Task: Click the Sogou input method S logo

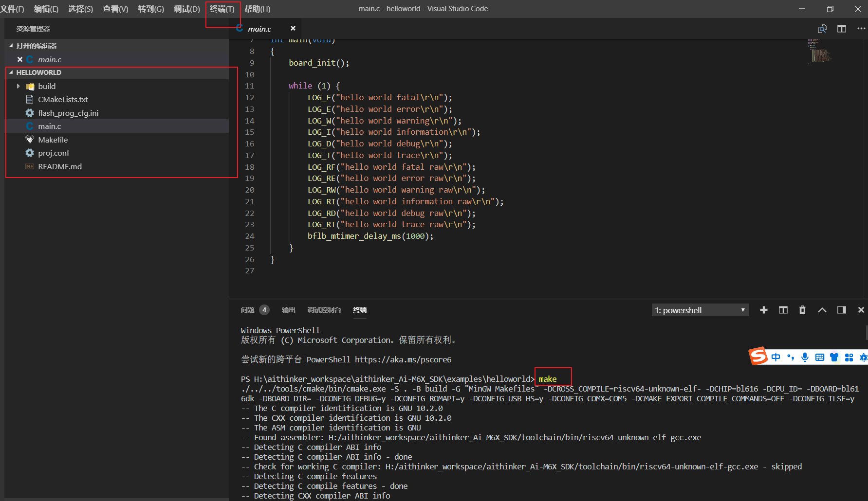Action: (x=758, y=356)
